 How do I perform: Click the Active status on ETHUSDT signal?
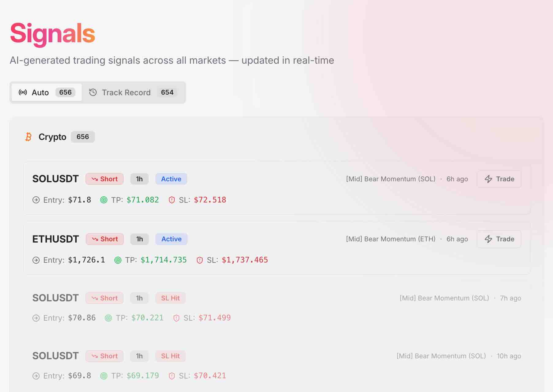click(x=171, y=239)
